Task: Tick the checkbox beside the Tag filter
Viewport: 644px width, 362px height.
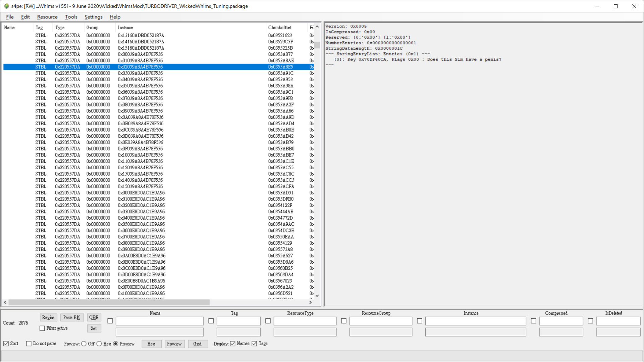Action: pyautogui.click(x=211, y=321)
